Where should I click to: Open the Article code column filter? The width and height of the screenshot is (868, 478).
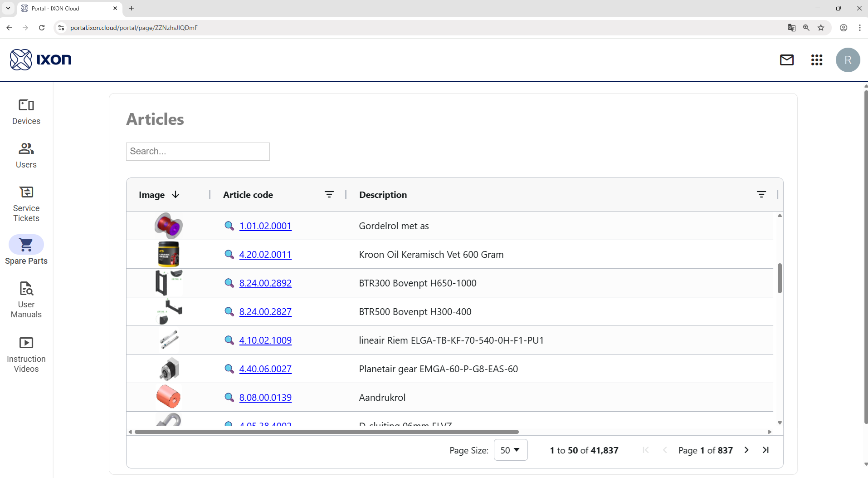coord(329,195)
